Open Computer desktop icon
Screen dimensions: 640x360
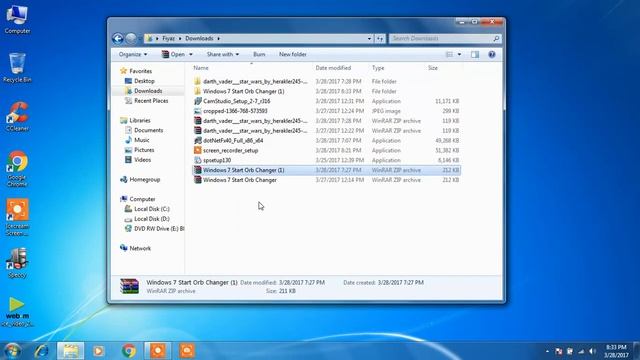(x=17, y=19)
